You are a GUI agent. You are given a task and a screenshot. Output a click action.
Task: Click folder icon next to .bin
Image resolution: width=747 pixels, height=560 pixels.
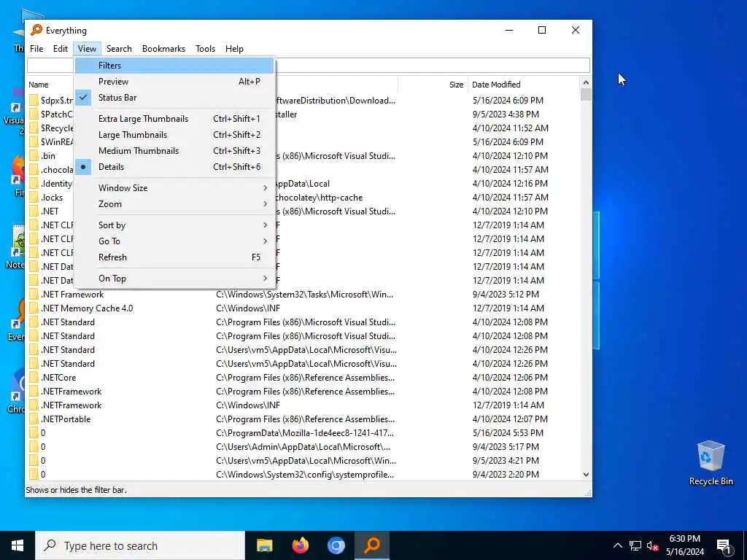34,156
